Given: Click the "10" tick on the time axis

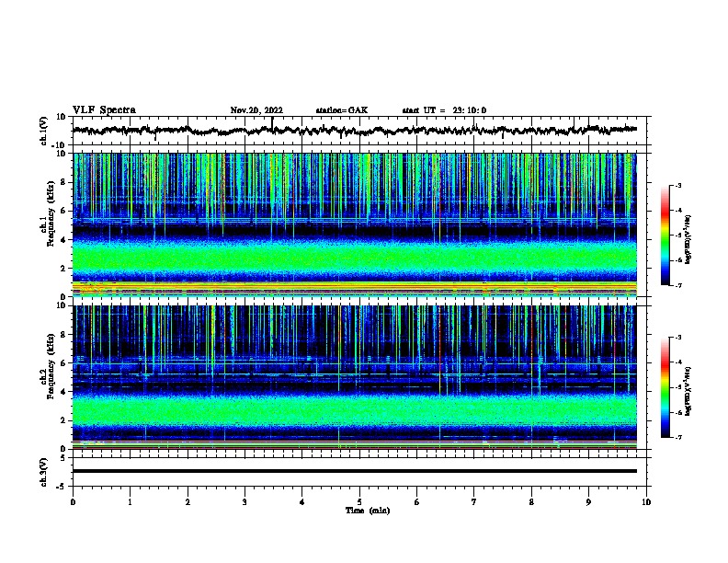Looking at the screenshot, I should pyautogui.click(x=646, y=501).
